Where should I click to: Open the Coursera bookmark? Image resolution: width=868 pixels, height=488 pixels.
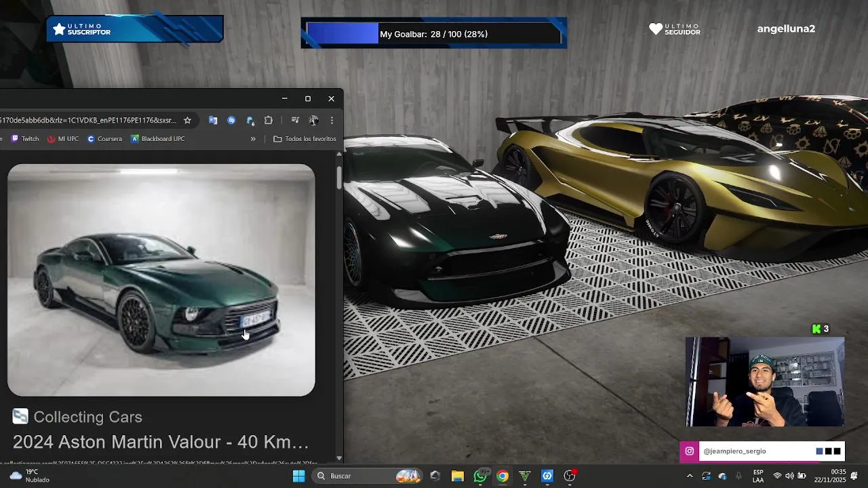(104, 139)
